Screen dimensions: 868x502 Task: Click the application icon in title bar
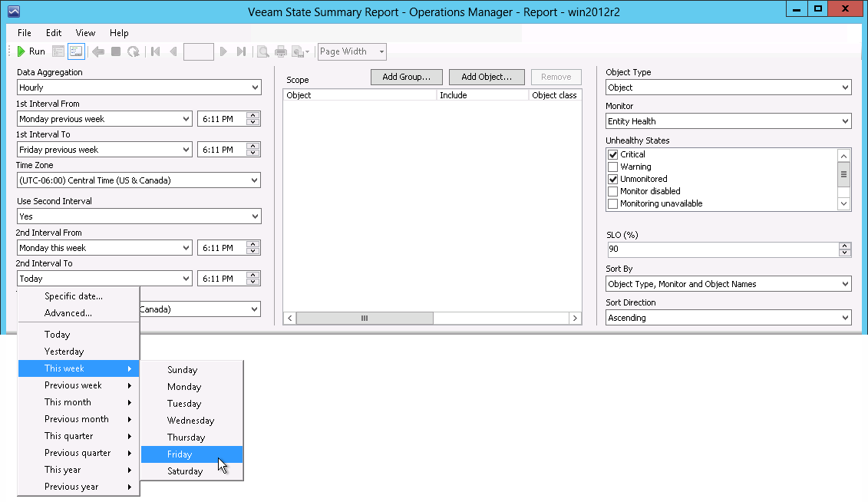click(x=14, y=11)
